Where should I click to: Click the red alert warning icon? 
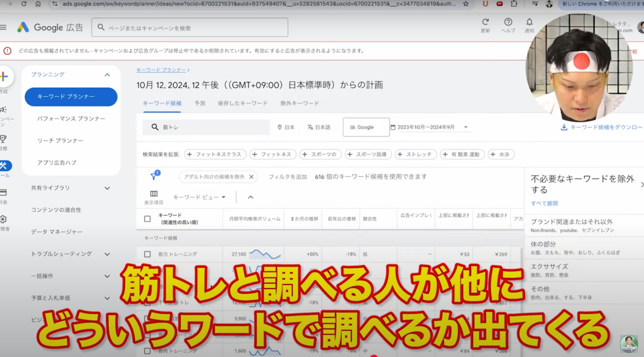7,51
